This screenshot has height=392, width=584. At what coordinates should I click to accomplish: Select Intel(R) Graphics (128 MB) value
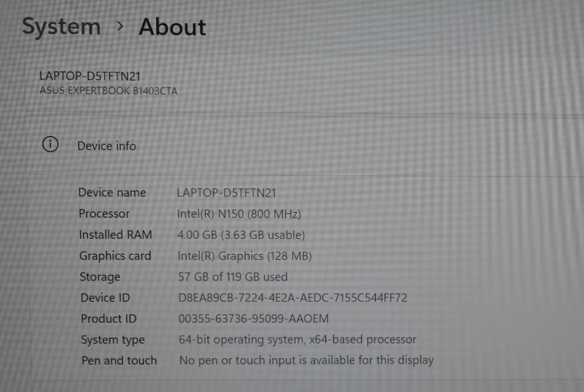point(244,256)
